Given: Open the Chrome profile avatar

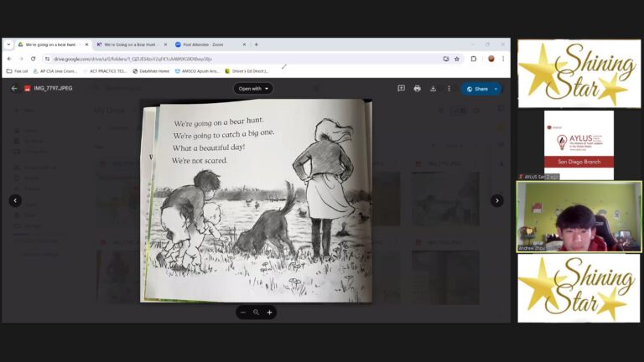Looking at the screenshot, I should 491,59.
